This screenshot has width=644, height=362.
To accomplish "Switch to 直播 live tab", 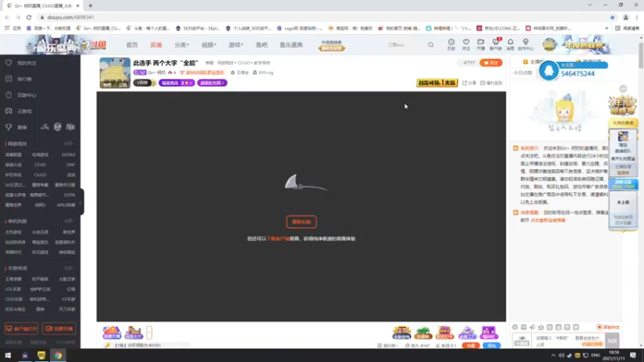I will tap(156, 45).
